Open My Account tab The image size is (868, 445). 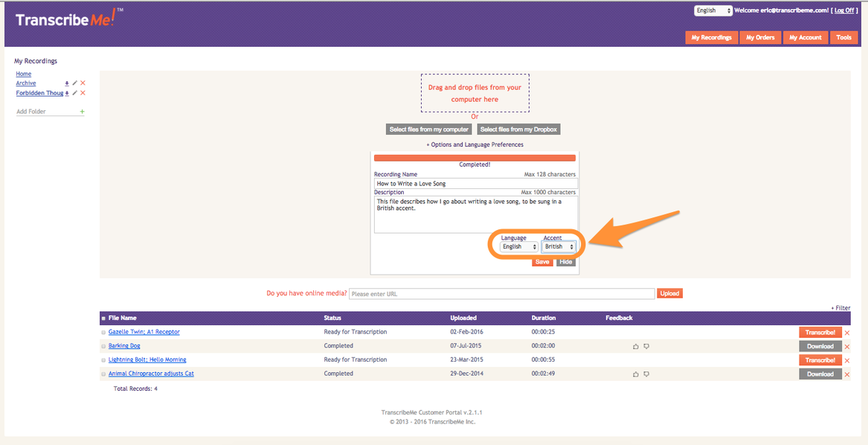coord(806,38)
